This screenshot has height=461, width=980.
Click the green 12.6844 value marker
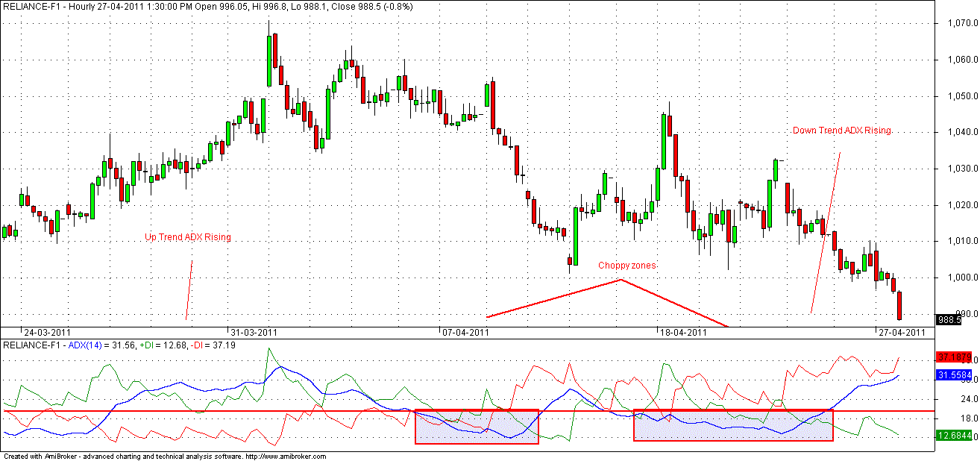955,434
